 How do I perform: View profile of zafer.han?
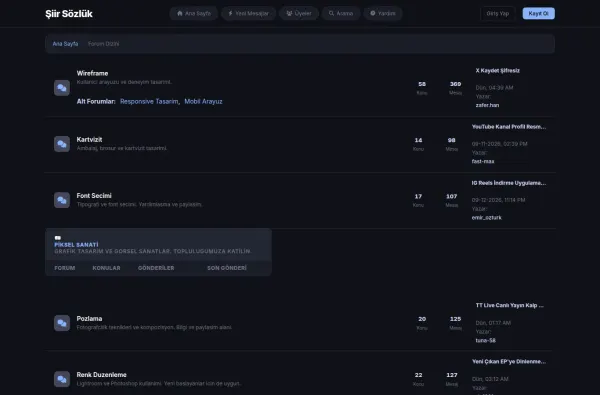(x=487, y=105)
